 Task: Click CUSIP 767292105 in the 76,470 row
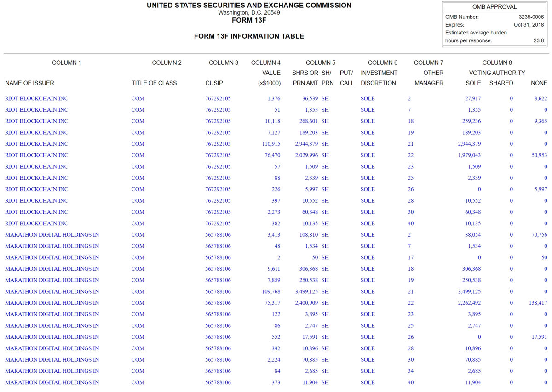[218, 155]
